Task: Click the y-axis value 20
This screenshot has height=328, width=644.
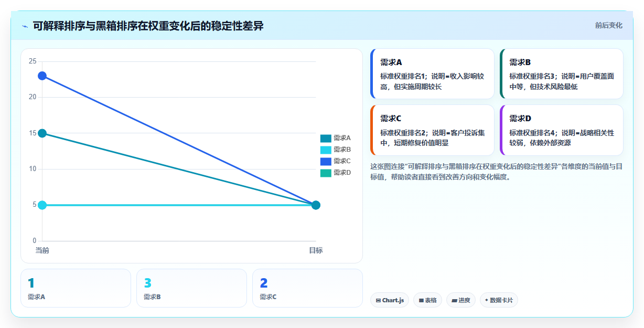Action: pos(33,97)
